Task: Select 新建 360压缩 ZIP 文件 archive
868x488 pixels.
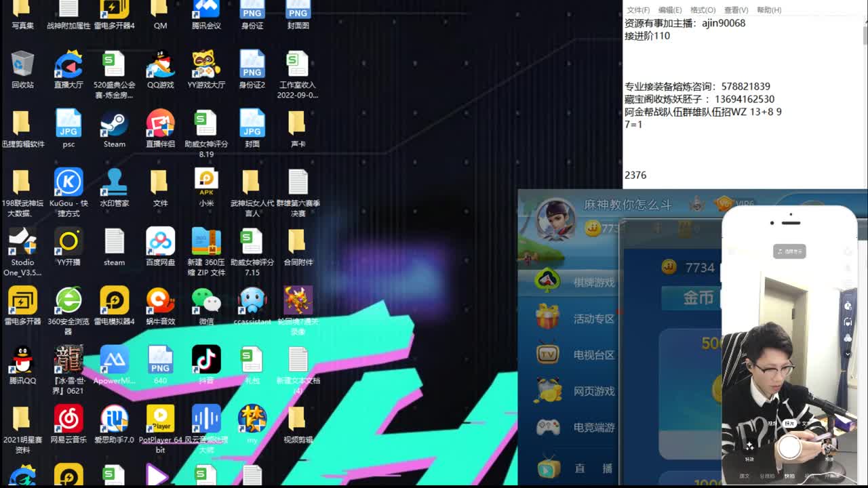Action: click(x=206, y=251)
